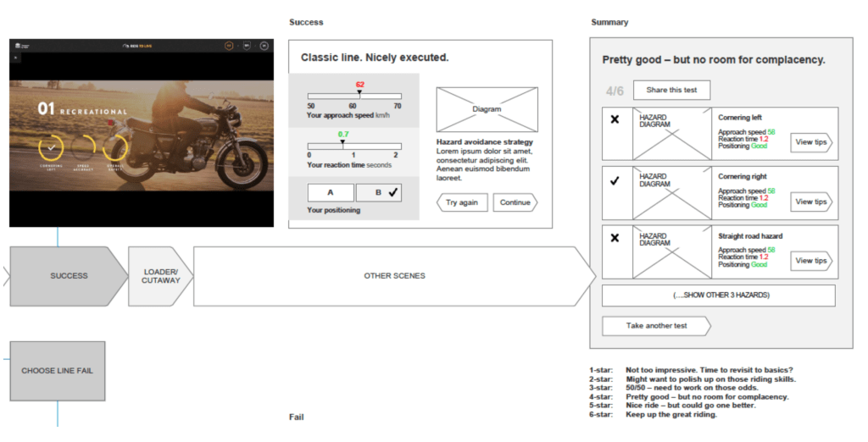868x442 pixels.
Task: Select the CHOOSE LINE FAIL flow box
Action: (57, 371)
